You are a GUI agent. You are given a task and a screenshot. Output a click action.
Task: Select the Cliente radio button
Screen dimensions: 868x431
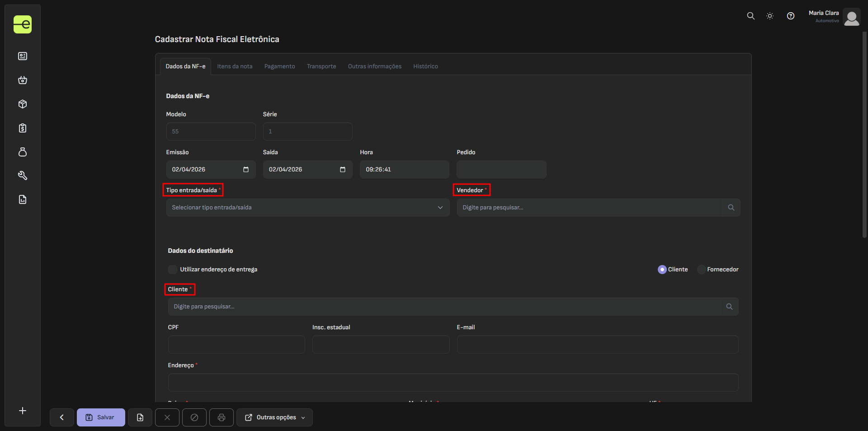click(662, 270)
